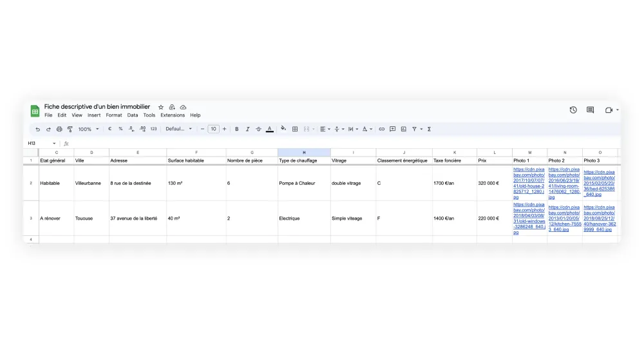Open the View menu
Viewport: 644px width, 346px height.
tap(77, 115)
